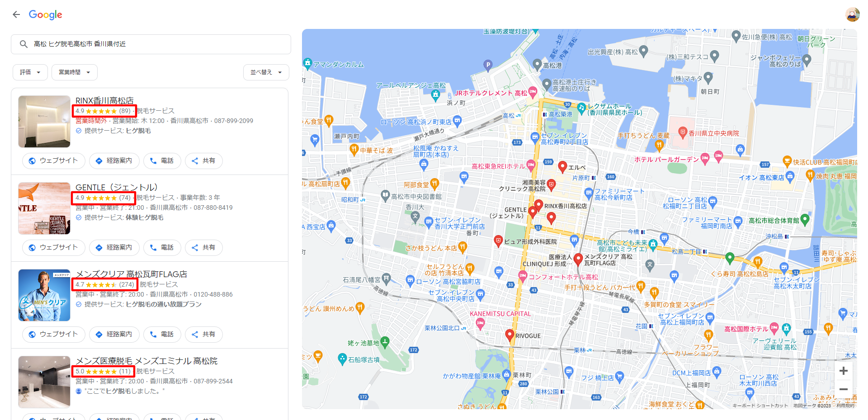
Task: Click the 阿部食堂 restaurant marker
Action: [434, 184]
